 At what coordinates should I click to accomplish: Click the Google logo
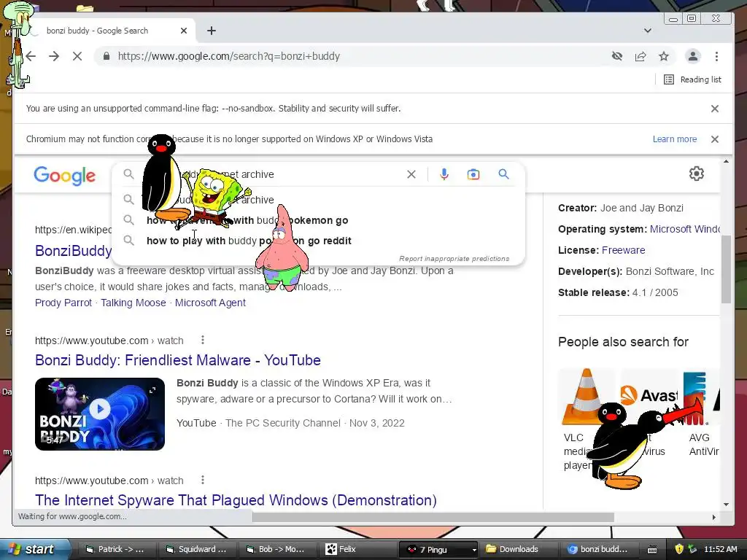click(x=65, y=176)
